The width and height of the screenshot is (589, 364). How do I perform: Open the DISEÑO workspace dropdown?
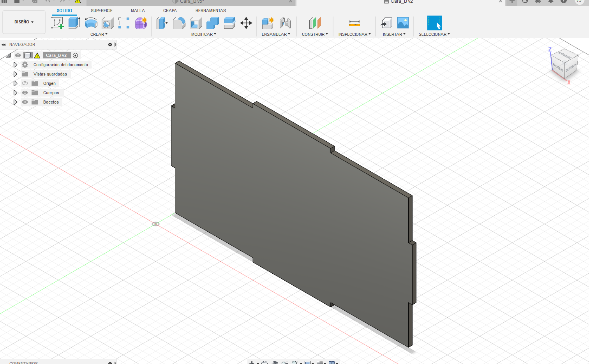tap(24, 22)
